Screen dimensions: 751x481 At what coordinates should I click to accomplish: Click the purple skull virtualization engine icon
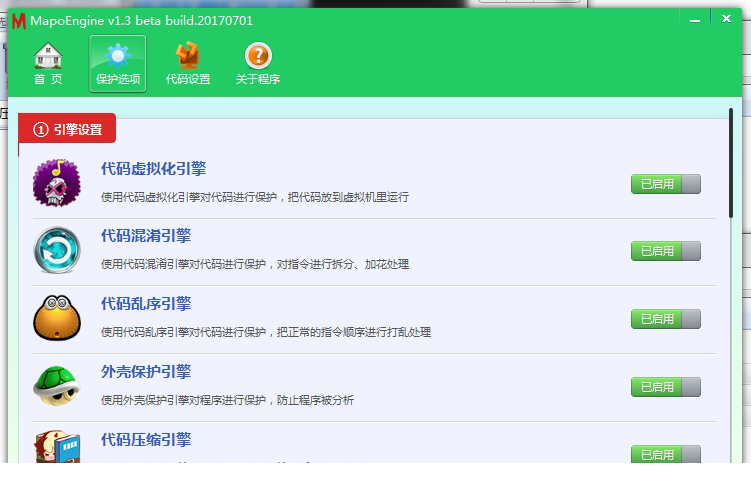(57, 183)
